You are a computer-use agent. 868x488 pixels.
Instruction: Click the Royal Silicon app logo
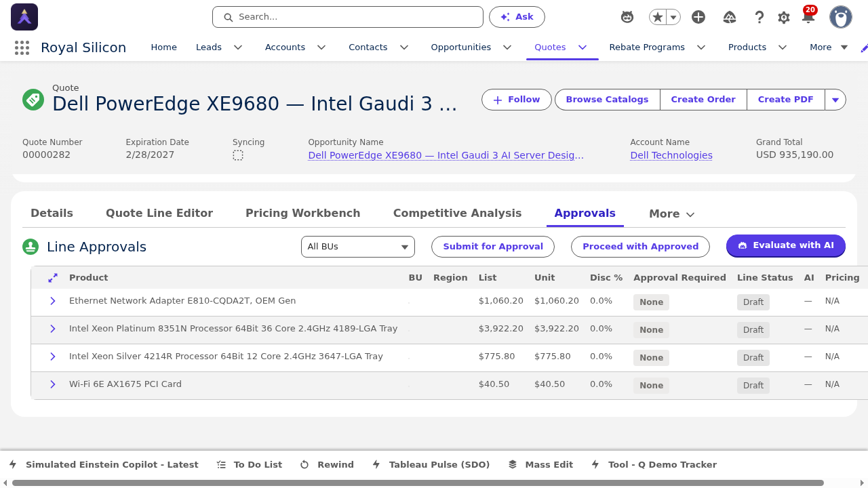(24, 17)
